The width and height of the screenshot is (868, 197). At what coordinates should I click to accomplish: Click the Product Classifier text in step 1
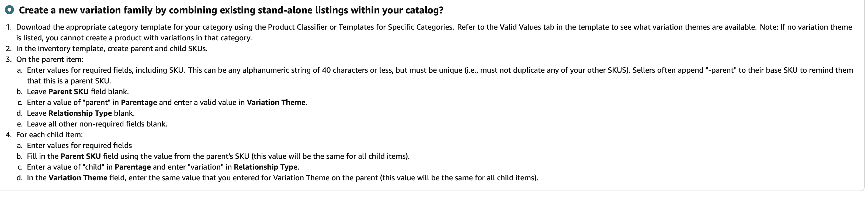pos(297,27)
